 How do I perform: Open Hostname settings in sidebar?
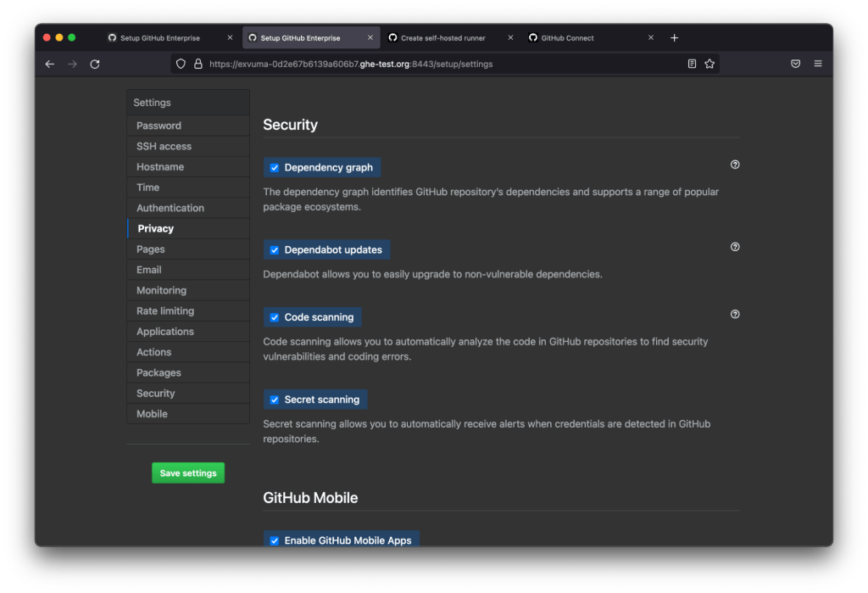(x=188, y=167)
